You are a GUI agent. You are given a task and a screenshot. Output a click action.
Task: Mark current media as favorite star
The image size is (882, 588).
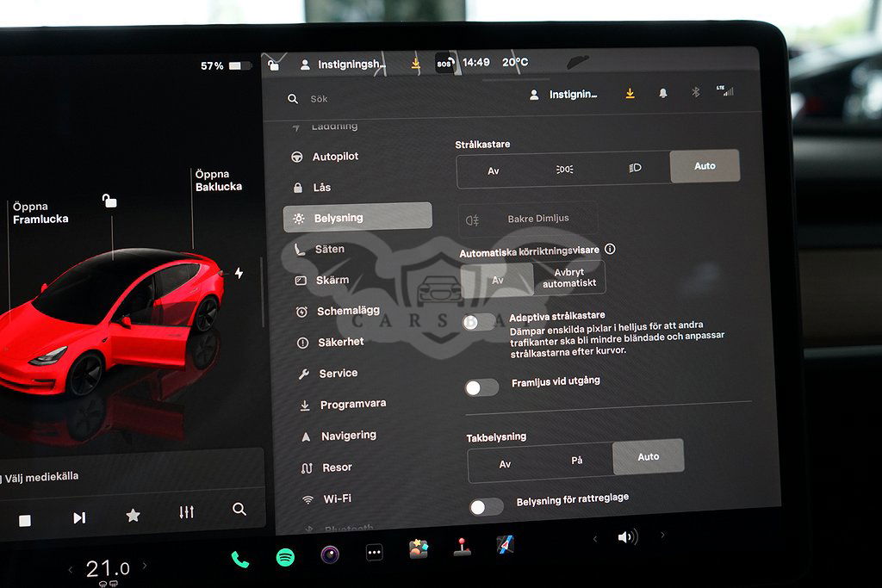[133, 515]
